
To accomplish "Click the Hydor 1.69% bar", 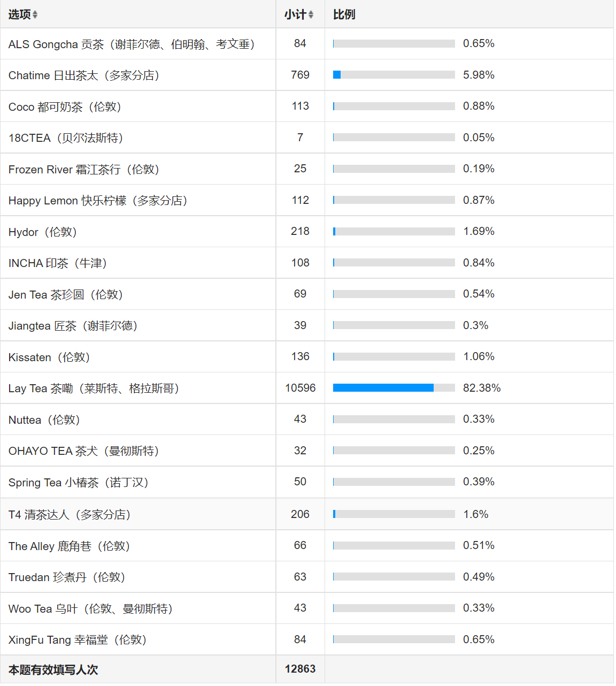I will click(x=394, y=232).
